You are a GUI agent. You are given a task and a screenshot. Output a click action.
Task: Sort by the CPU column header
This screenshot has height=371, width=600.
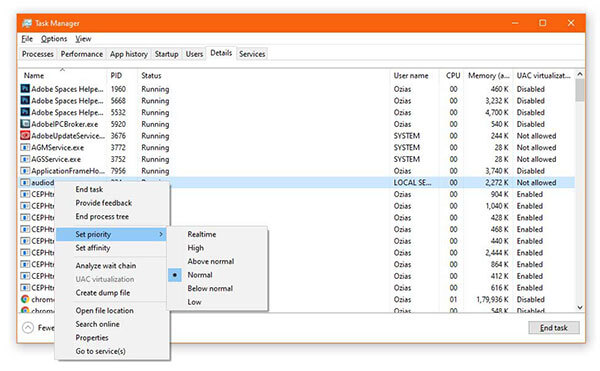tap(452, 76)
